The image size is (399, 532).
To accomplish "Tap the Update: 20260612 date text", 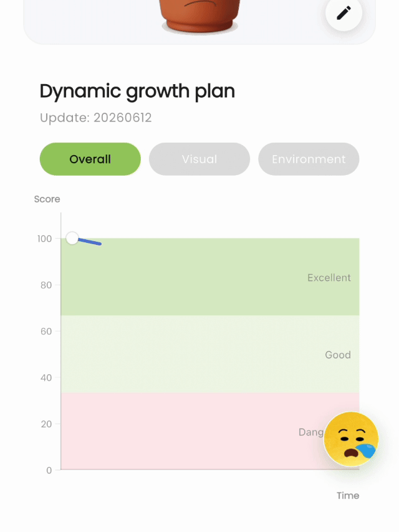I will point(96,118).
